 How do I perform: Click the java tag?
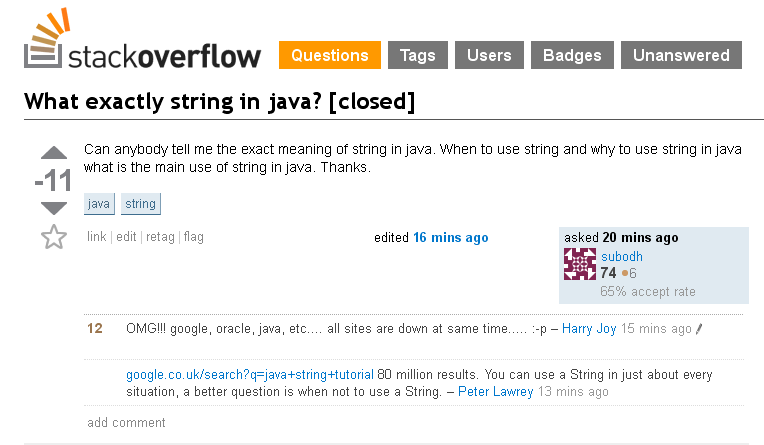tap(99, 204)
